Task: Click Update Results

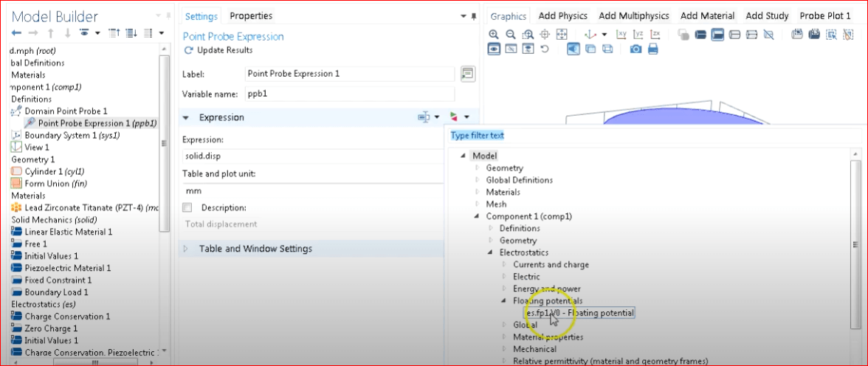Action: coord(218,50)
